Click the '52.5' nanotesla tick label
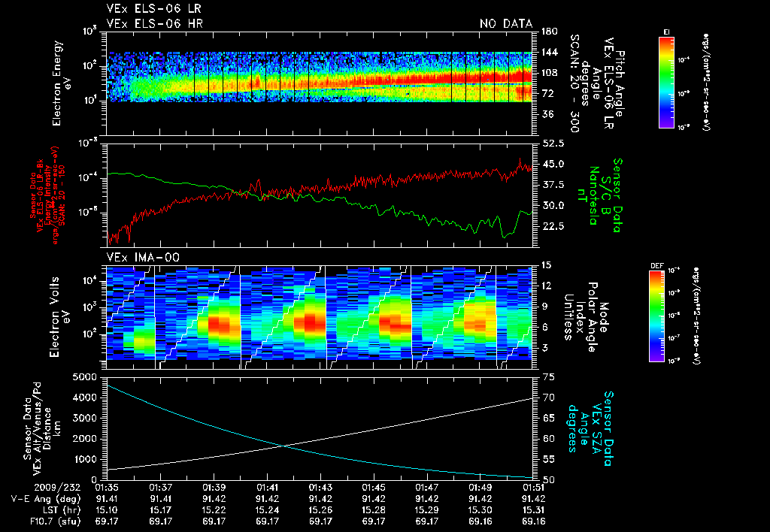770x532 pixels. [x=553, y=144]
